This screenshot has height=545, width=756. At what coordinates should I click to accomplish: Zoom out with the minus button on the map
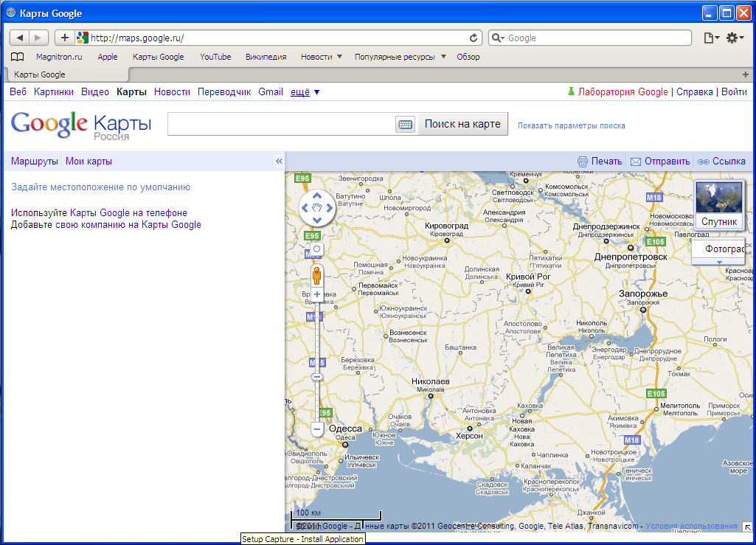316,428
